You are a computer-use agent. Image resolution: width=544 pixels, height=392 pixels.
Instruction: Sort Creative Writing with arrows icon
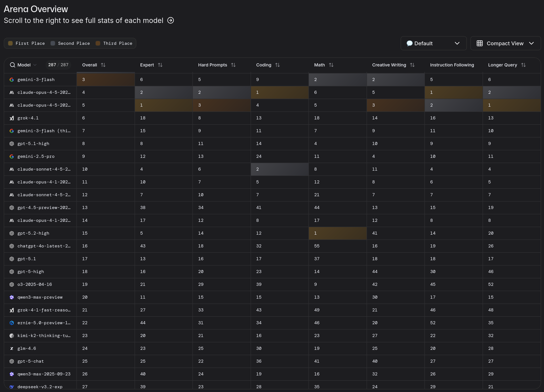point(412,65)
